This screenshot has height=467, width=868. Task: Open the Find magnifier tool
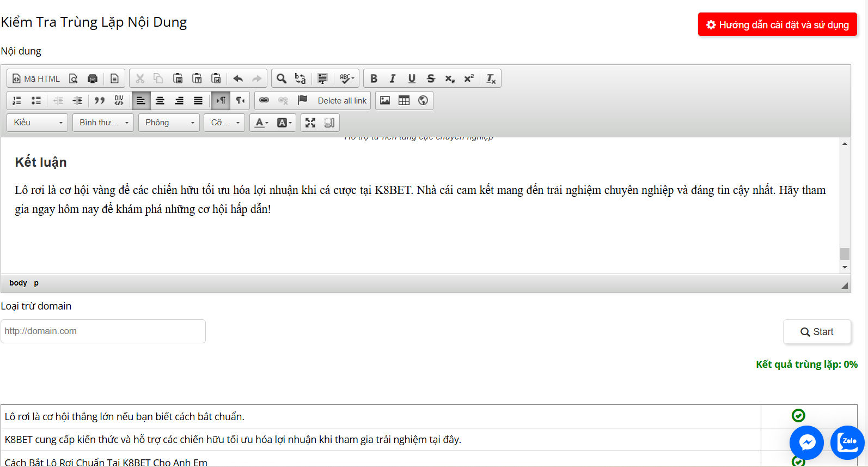(x=282, y=78)
